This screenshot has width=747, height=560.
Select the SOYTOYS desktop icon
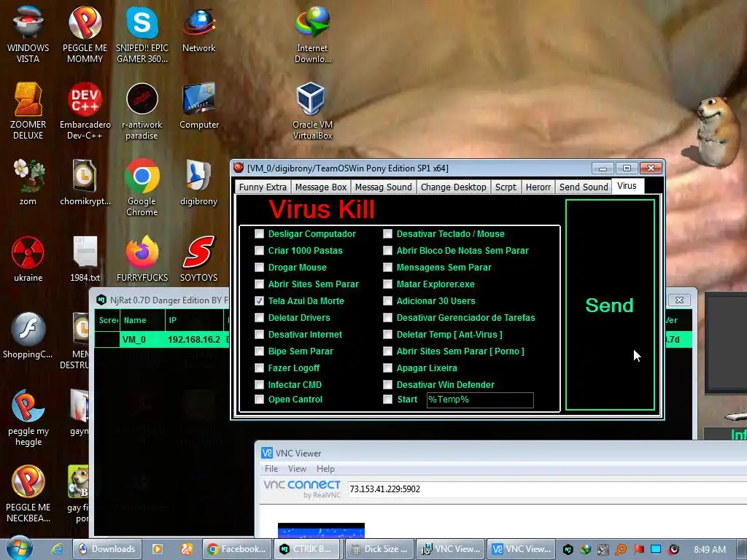(x=198, y=258)
